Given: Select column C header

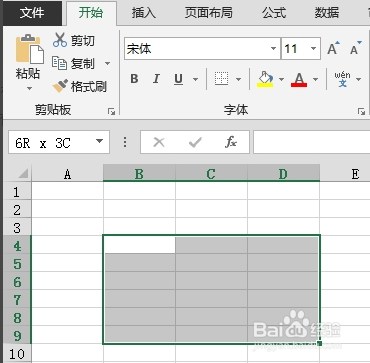Looking at the screenshot, I should [x=211, y=174].
